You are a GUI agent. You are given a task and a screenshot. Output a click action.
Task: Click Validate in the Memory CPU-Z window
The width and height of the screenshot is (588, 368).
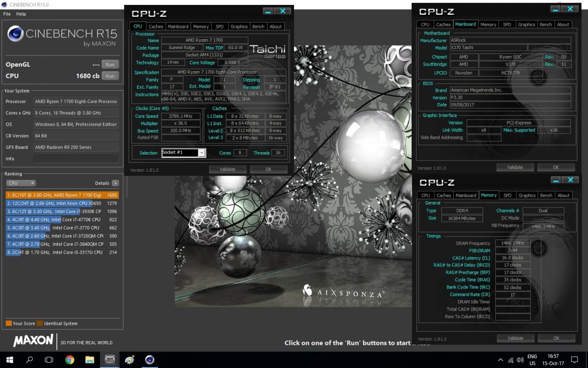[x=515, y=338]
